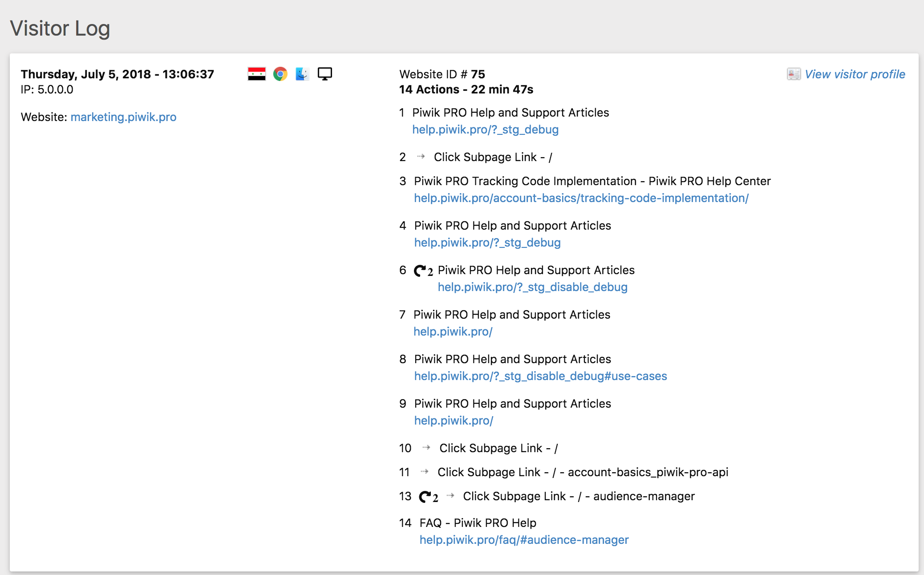
Task: Click the IP: 5.0.0.0 text
Action: [47, 89]
